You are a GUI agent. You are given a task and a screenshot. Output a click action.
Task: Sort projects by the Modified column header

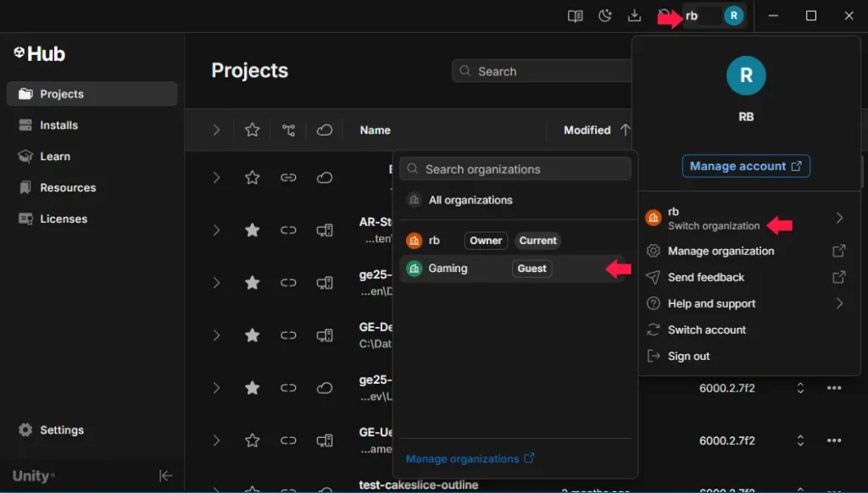coord(587,130)
